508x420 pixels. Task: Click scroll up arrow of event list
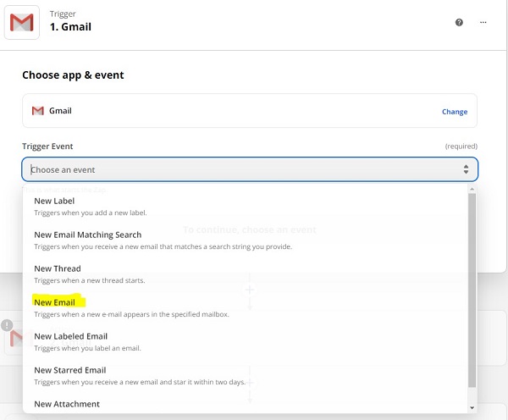click(472, 189)
